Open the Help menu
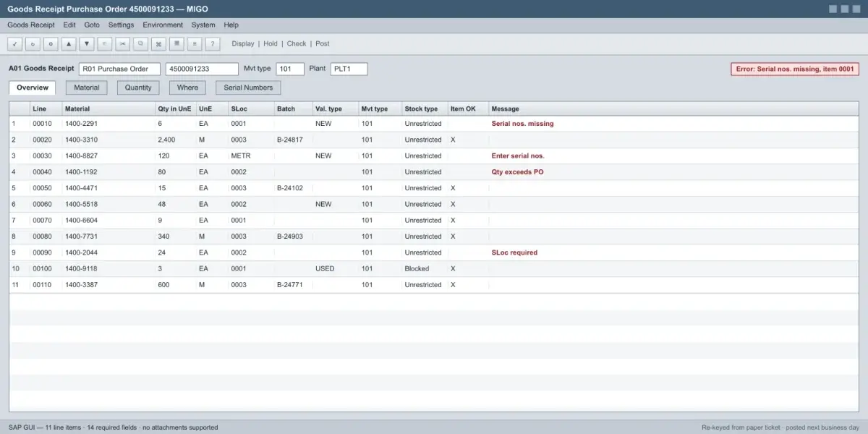Viewport: 868px width, 434px height. tap(231, 25)
